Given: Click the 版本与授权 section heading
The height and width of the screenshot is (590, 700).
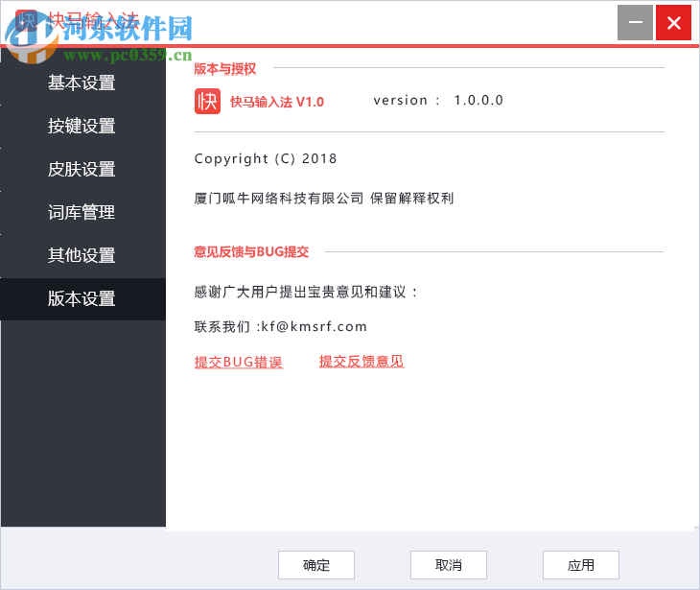Looking at the screenshot, I should pos(224,69).
